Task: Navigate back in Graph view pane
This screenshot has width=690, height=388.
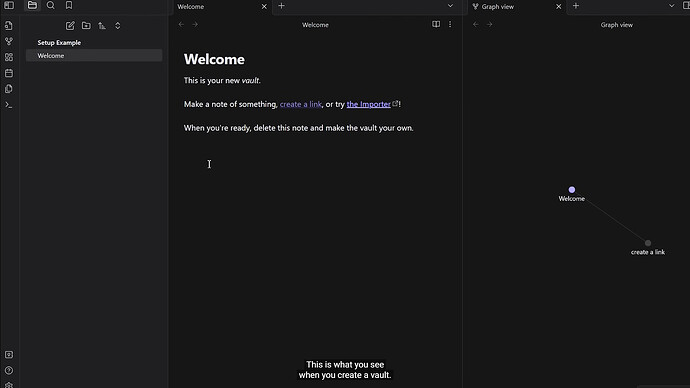Action: pyautogui.click(x=476, y=25)
